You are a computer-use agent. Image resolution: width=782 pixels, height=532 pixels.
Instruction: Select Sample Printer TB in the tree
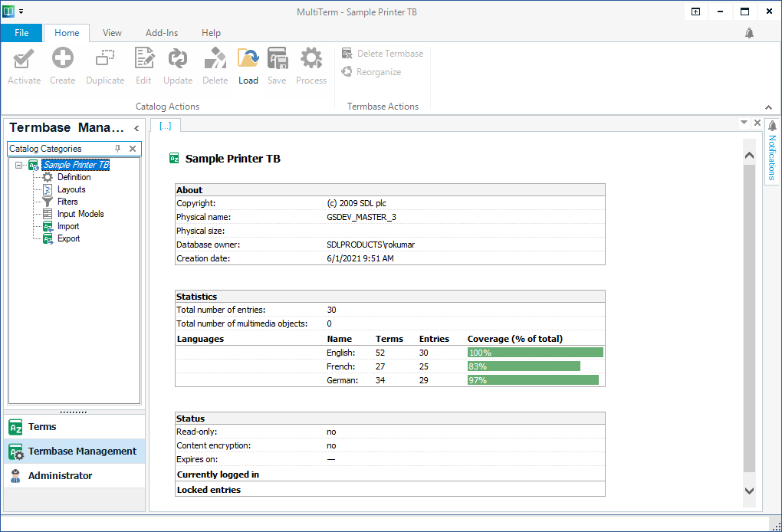(76, 165)
